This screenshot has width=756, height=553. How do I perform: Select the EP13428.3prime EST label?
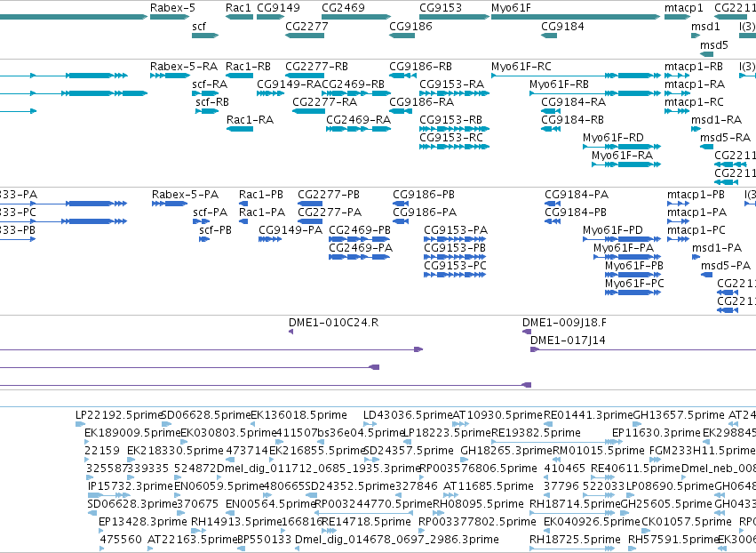coord(143,522)
